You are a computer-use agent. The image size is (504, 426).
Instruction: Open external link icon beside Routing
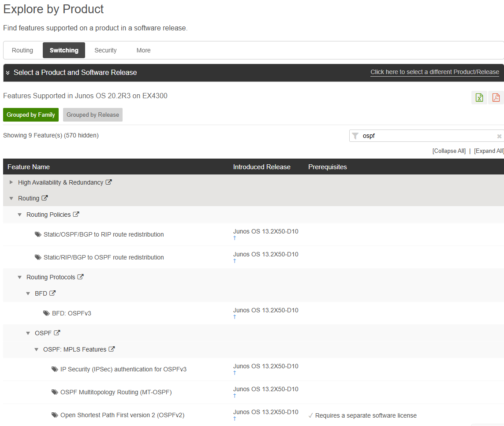45,198
